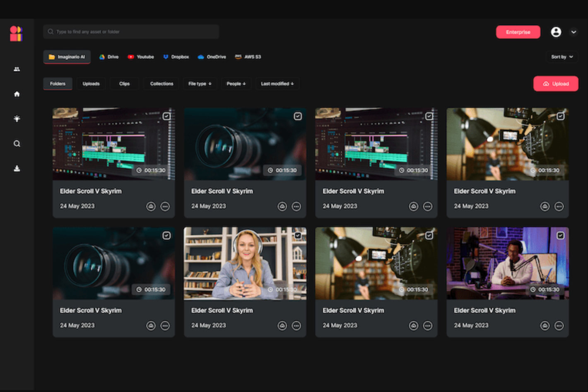Open the Sort by dropdown
Screen dimensions: 588x392
562,57
